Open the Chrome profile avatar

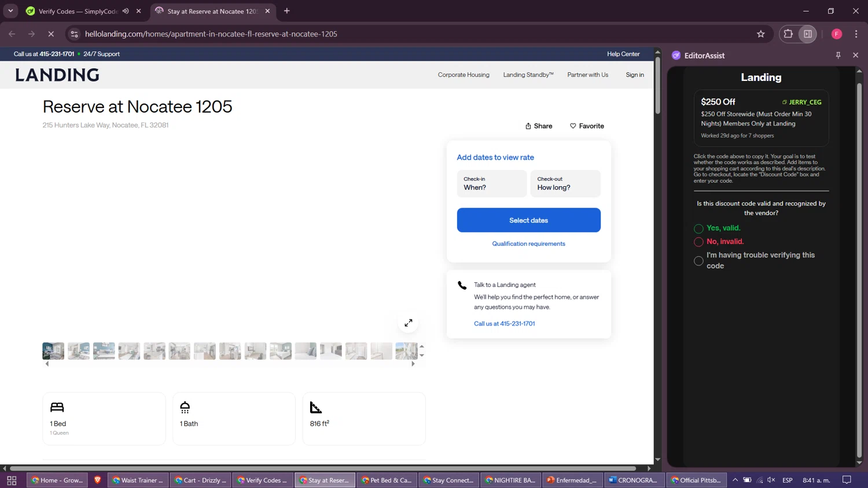coord(837,34)
